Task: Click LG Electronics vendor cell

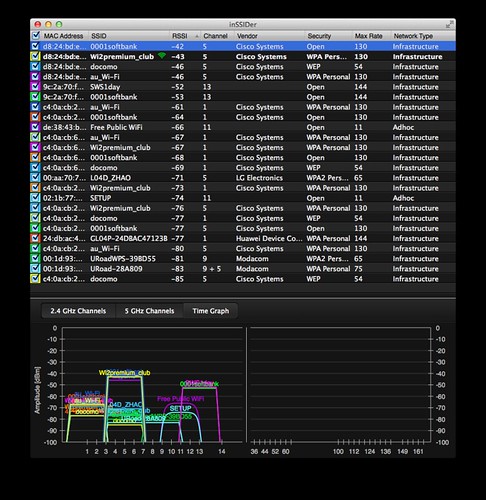Action: 259,178
